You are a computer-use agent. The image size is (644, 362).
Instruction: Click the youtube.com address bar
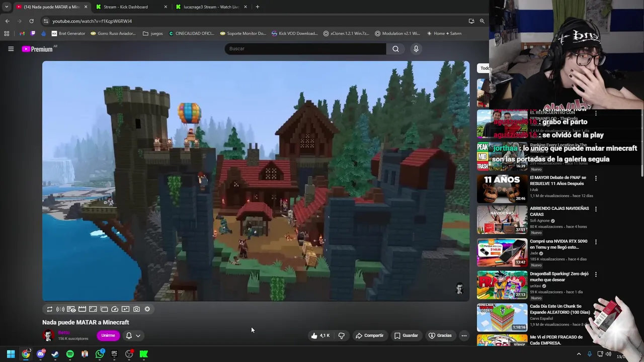(x=252, y=21)
